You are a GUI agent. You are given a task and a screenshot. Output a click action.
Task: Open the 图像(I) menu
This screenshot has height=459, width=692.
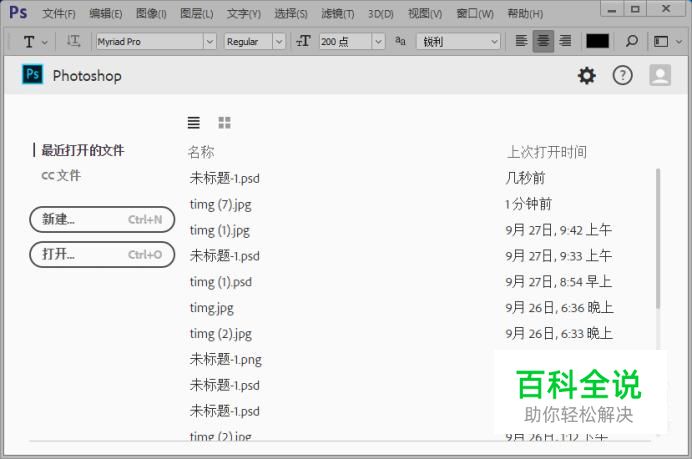tap(151, 14)
